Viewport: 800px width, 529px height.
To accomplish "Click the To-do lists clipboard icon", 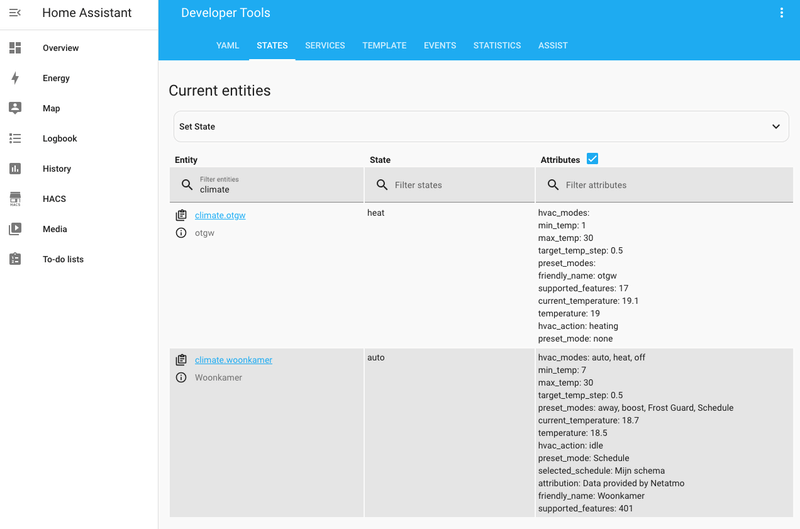I will click(15, 259).
